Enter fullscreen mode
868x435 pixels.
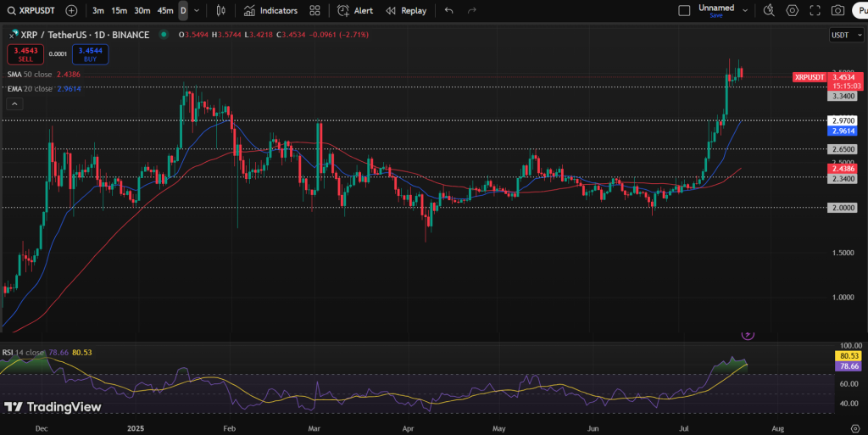pos(815,10)
